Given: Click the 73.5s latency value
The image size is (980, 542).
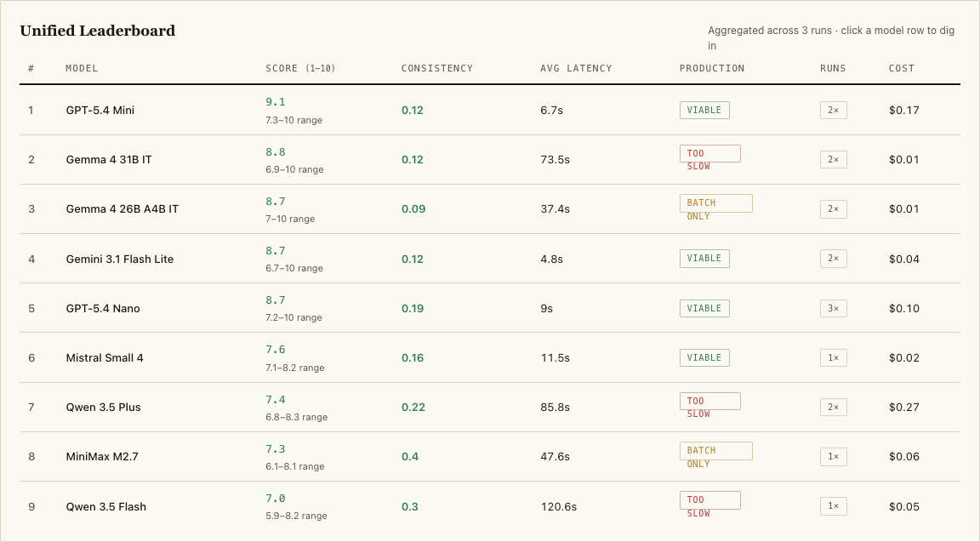Looking at the screenshot, I should [555, 159].
